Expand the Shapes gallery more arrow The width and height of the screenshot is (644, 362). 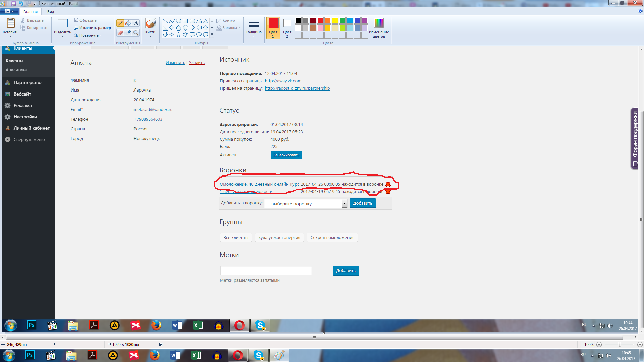coord(212,34)
